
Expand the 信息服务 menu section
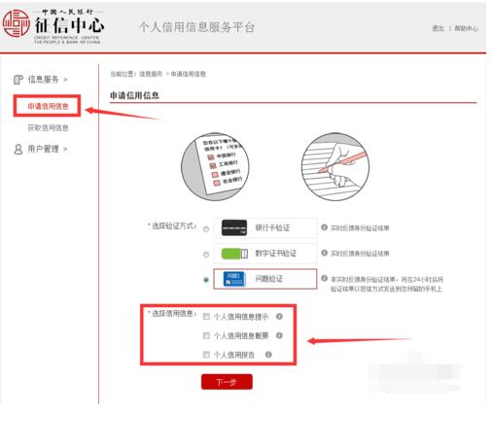coord(48,79)
